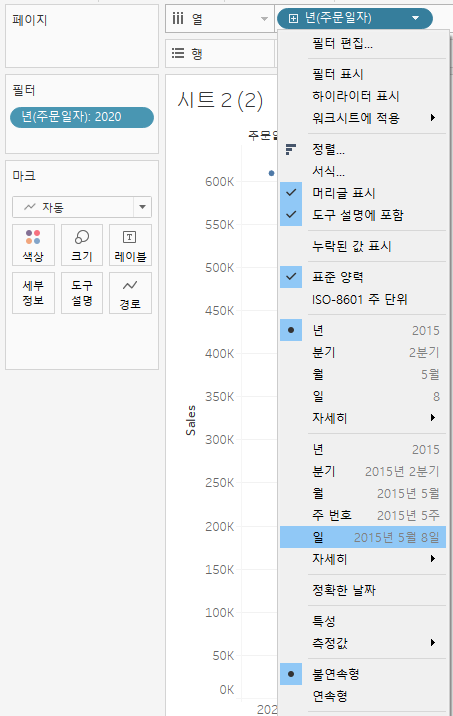This screenshot has height=716, width=453.
Task: Click the 세부 정보 detail button
Action: click(x=33, y=293)
